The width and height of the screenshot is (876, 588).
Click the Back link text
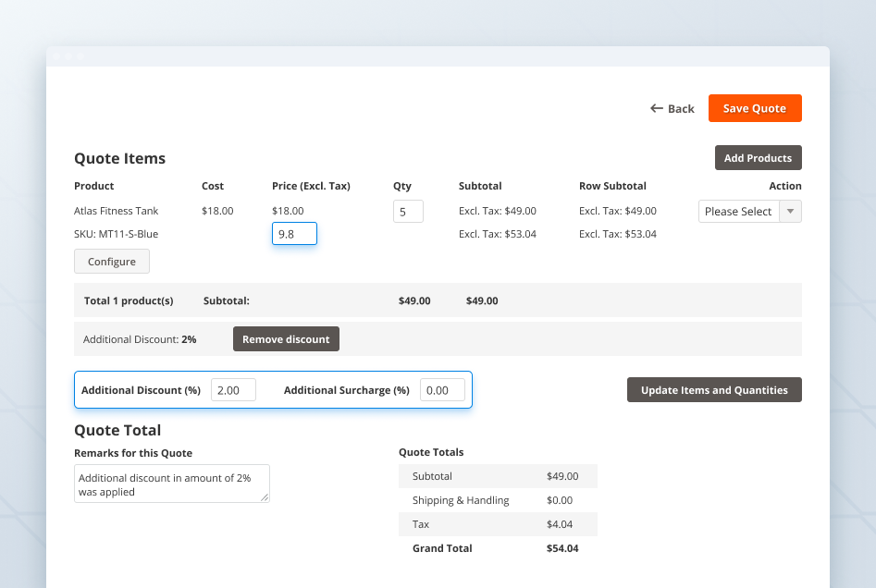click(x=681, y=109)
